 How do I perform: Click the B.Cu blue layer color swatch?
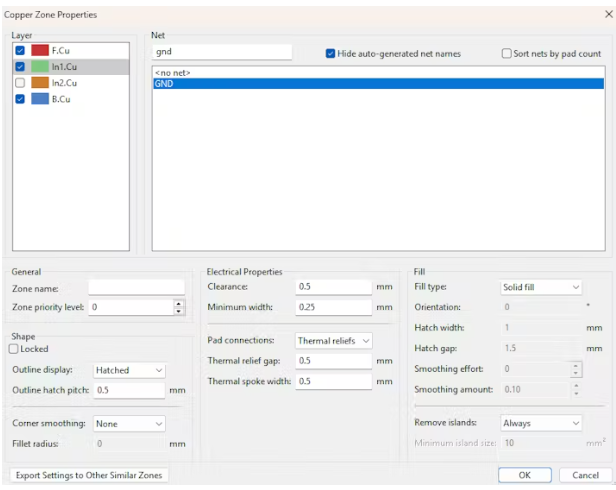pos(40,99)
